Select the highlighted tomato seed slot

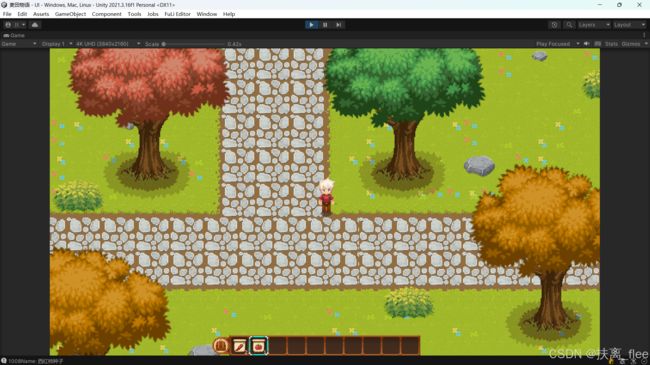pyautogui.click(x=258, y=346)
